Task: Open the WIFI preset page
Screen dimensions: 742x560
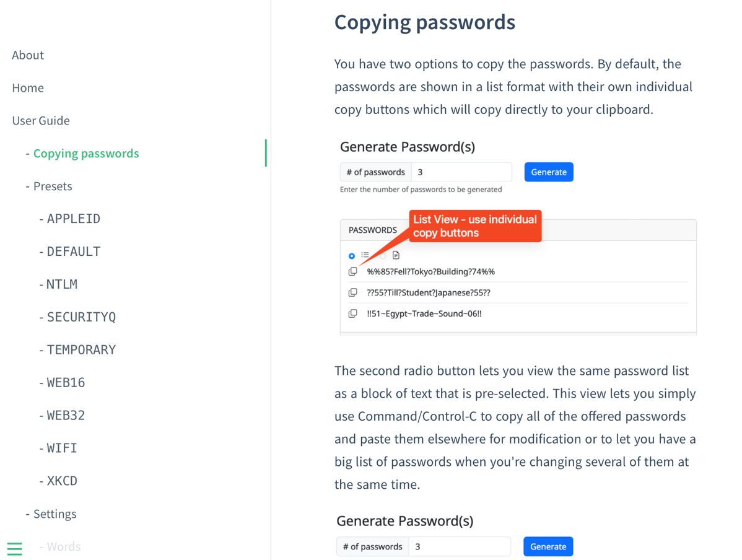Action: pos(62,448)
